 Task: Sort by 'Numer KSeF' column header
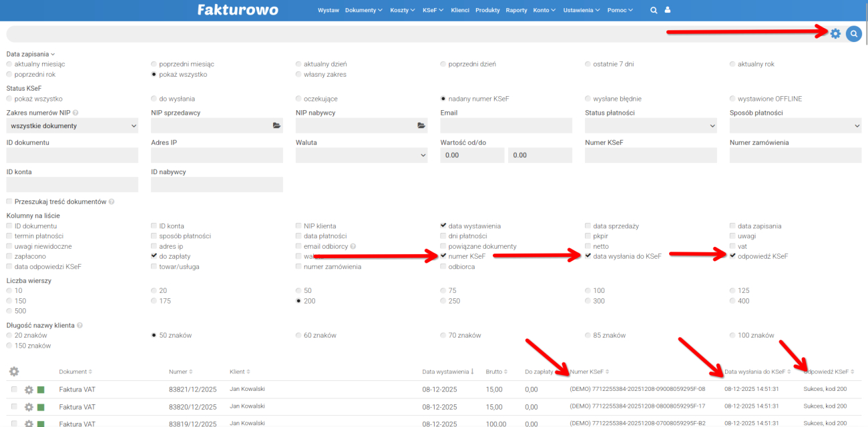pos(589,372)
